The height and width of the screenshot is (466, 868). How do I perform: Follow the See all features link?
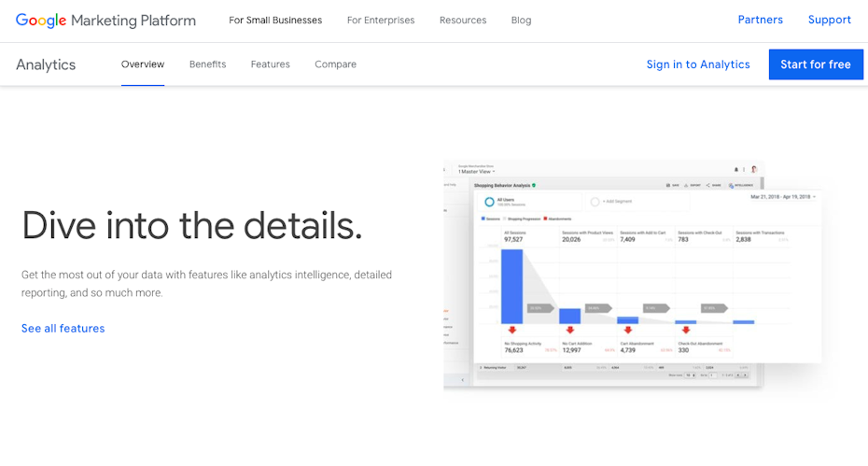pos(63,329)
